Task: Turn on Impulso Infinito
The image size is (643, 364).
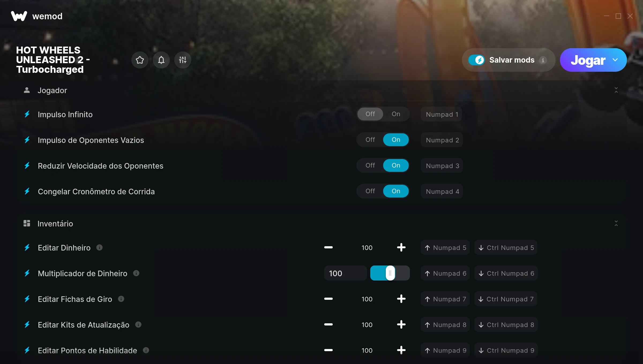Action: click(x=396, y=114)
